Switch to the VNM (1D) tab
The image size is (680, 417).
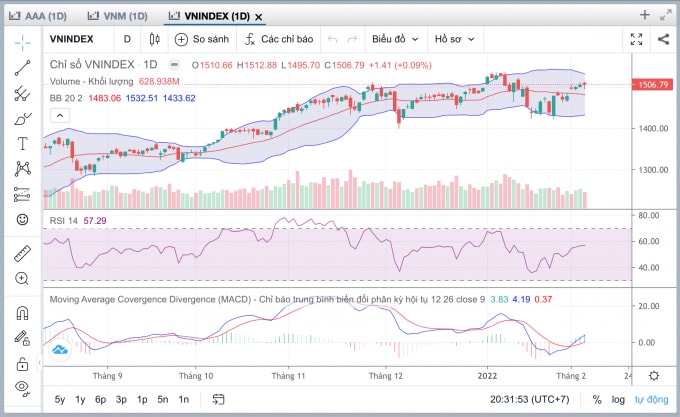pos(118,16)
